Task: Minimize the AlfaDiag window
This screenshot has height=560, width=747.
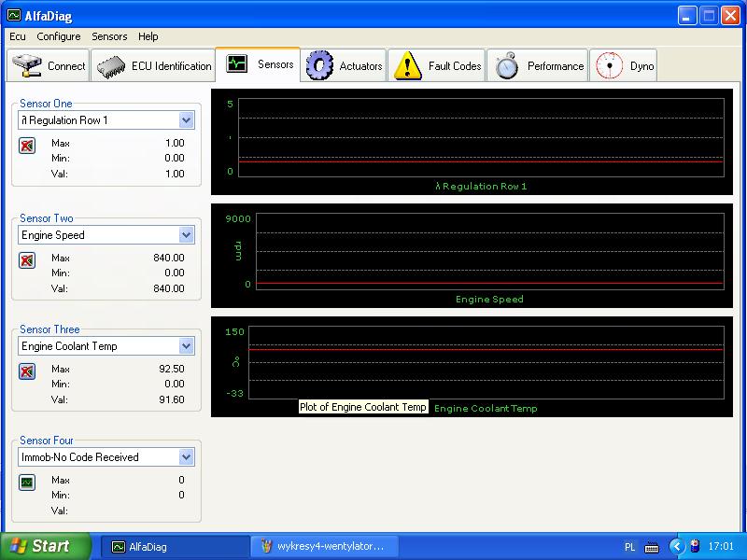Action: [x=686, y=16]
